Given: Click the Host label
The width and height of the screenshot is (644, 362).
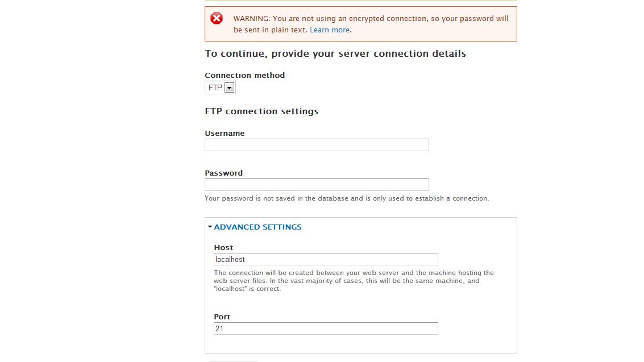Looking at the screenshot, I should 223,248.
